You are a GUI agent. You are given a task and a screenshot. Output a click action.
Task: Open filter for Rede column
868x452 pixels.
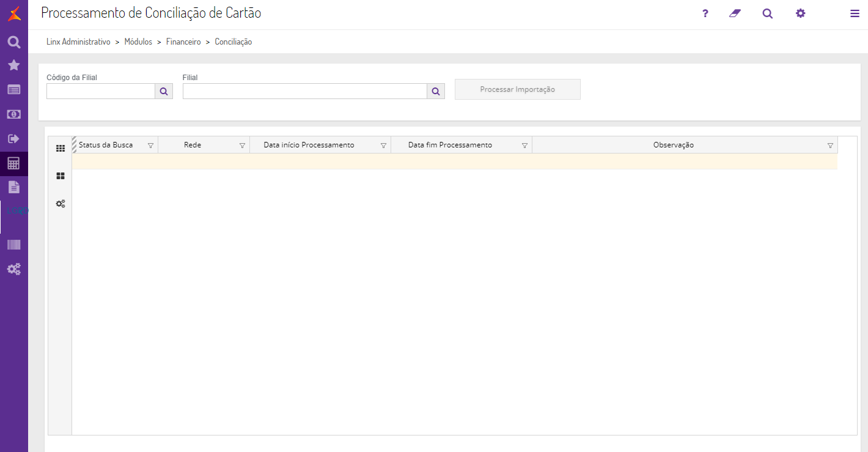(242, 146)
